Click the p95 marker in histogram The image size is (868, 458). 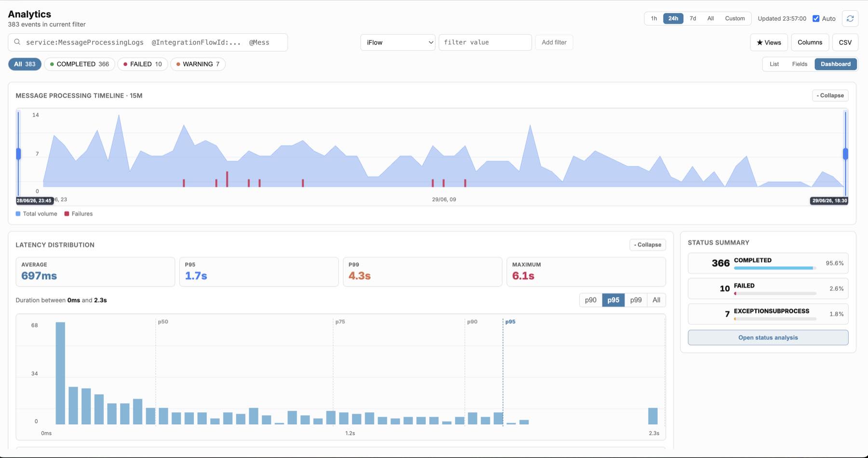pyautogui.click(x=510, y=322)
